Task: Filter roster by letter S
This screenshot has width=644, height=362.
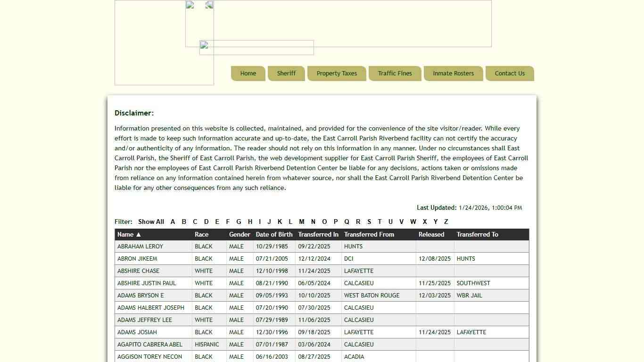Action: [x=369, y=222]
